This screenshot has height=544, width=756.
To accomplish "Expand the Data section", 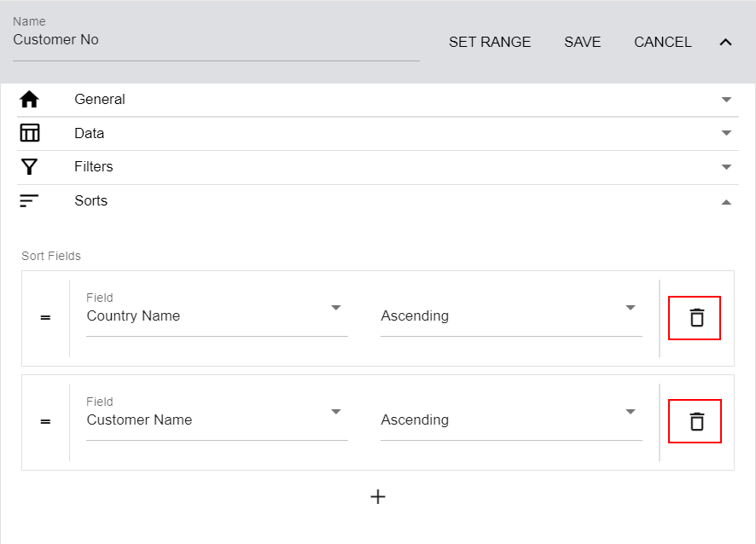I will 726,134.
